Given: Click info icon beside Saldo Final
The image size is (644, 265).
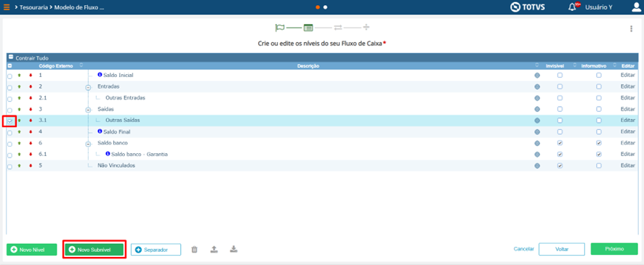Looking at the screenshot, I should pyautogui.click(x=100, y=131).
